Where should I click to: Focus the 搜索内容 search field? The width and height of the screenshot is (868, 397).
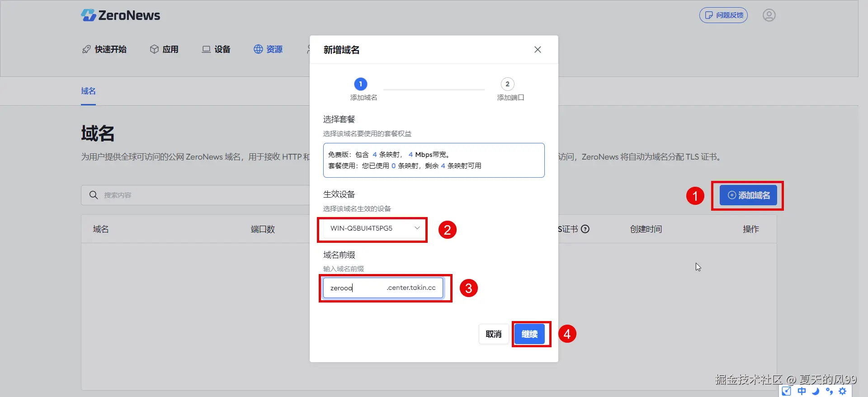click(x=195, y=195)
